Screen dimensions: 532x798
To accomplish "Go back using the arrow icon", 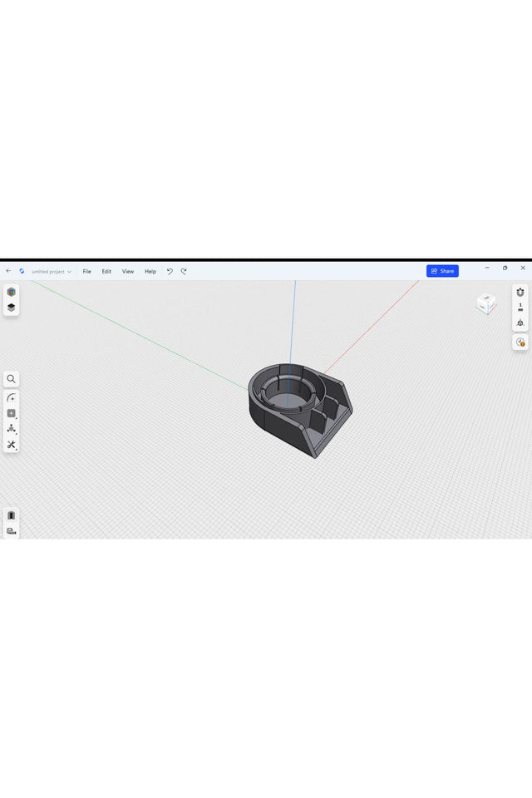I will coord(8,271).
